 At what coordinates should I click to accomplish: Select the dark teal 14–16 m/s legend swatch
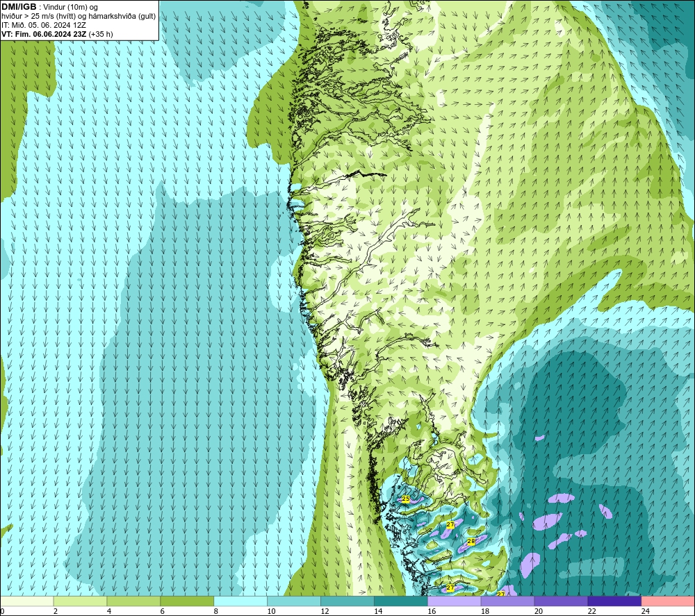click(401, 601)
